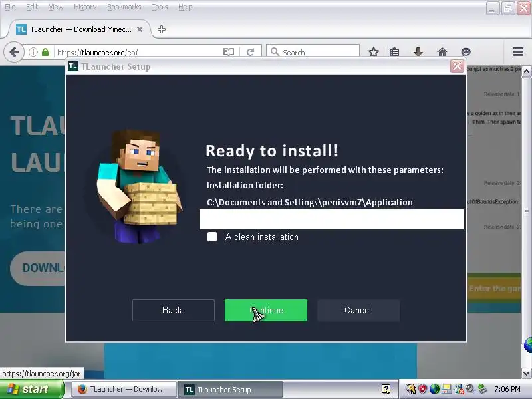Viewport: 532px width, 399px height.
Task: Click the installation folder path text
Action: tap(310, 203)
